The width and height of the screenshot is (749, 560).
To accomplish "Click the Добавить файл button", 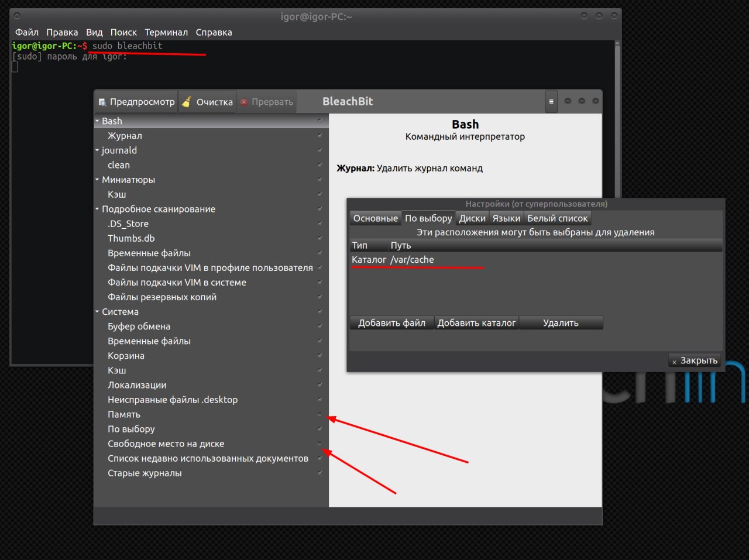I will [391, 323].
